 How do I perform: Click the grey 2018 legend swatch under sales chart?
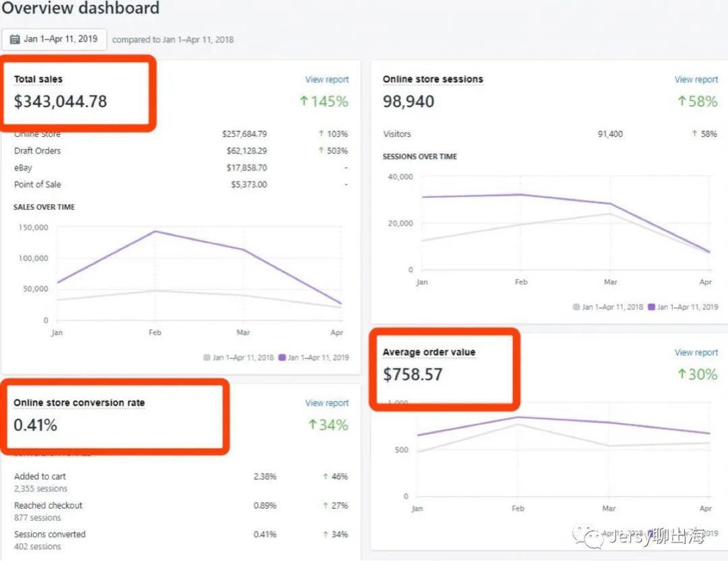(x=207, y=358)
